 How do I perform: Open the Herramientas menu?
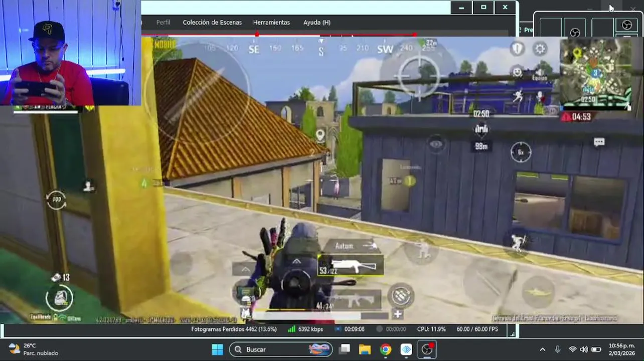pos(271,22)
